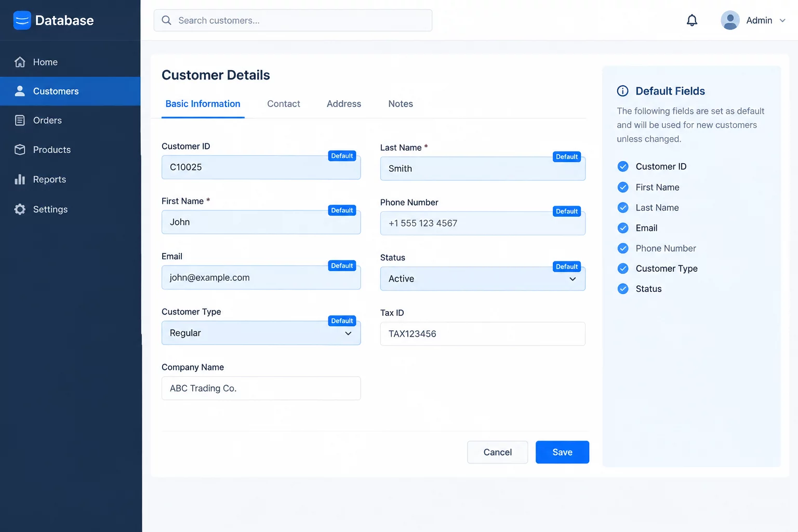Click the Products box icon
The height and width of the screenshot is (532, 798).
click(20, 150)
